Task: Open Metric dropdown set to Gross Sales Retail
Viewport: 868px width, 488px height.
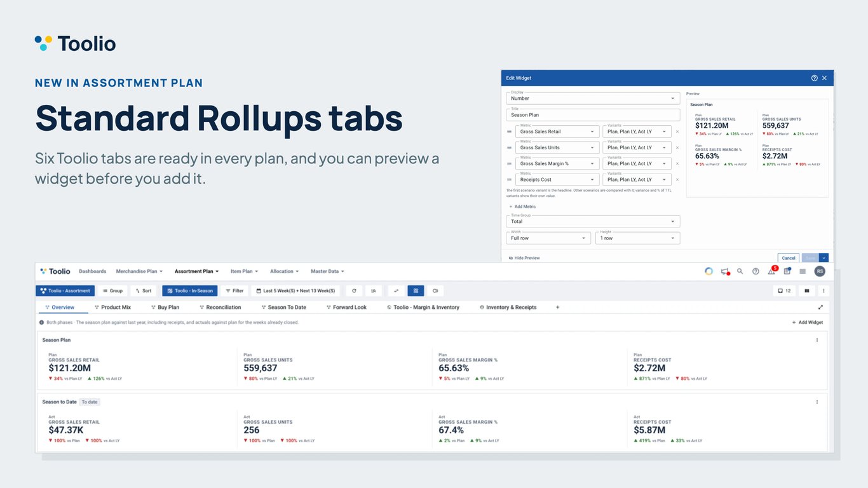Action: pos(557,132)
